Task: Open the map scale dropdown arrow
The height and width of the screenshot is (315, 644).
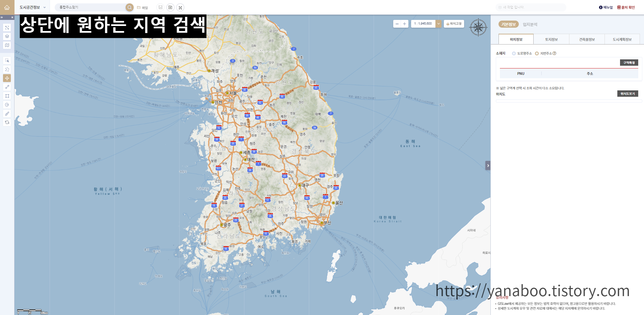Action: 438,24
